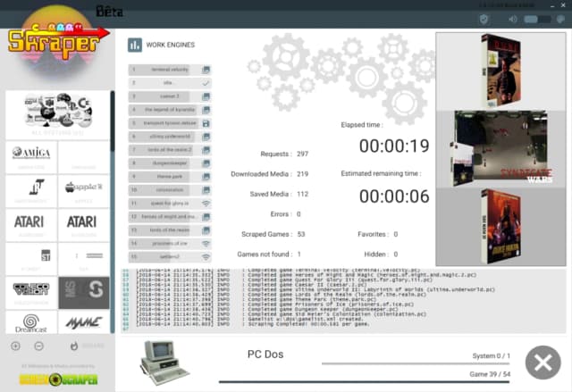Image resolution: width=572 pixels, height=392 pixels.
Task: Click the Duke Nukem box-art image
Action: [x=500, y=226]
